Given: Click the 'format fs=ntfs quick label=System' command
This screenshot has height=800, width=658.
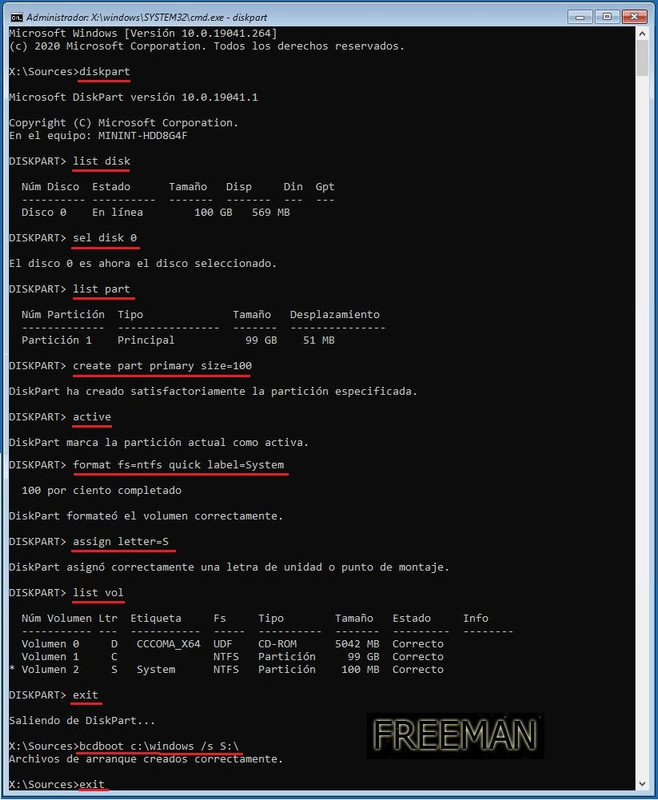Looking at the screenshot, I should point(179,465).
